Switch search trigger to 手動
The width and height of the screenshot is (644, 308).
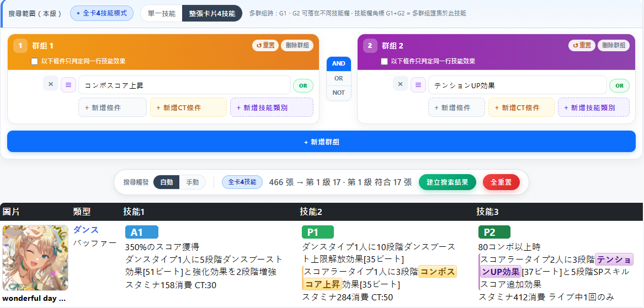point(192,182)
